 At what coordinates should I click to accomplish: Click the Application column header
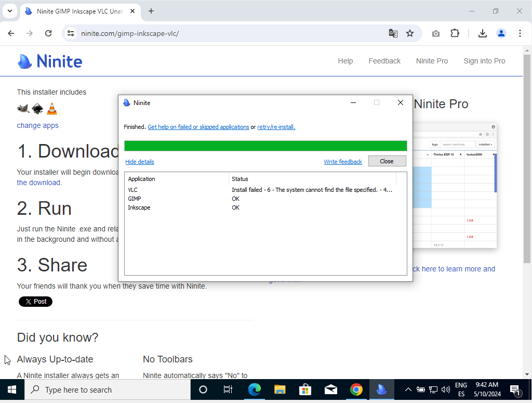[177, 179]
